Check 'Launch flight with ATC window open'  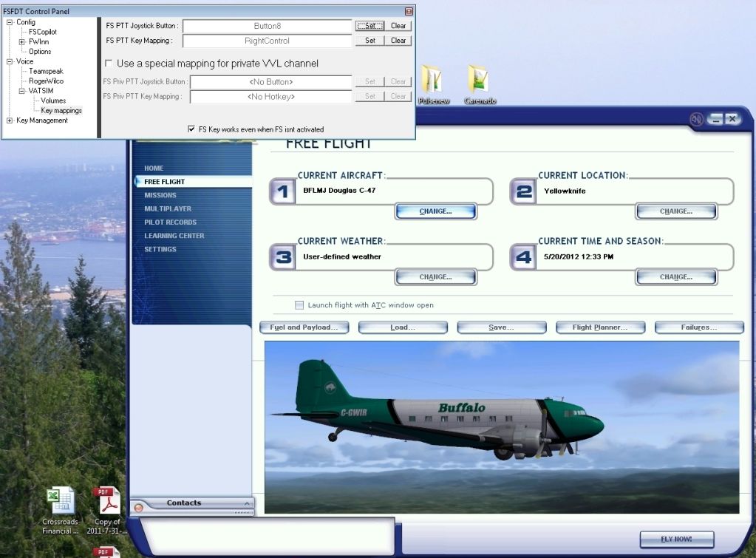coord(299,304)
